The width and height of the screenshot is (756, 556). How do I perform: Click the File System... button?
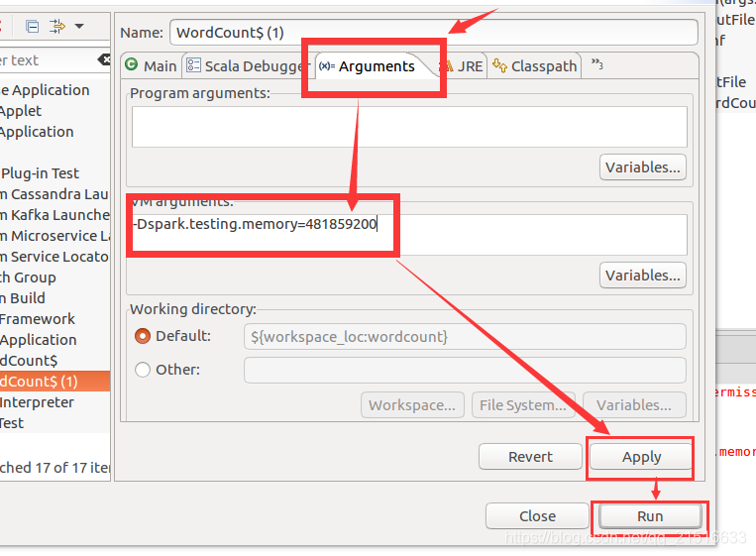click(x=523, y=405)
